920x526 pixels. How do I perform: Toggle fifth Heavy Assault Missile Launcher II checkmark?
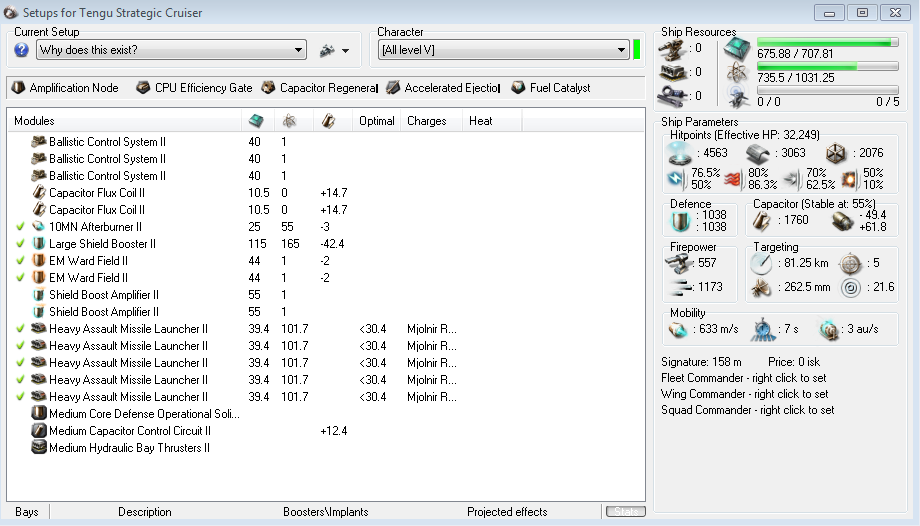click(x=21, y=397)
